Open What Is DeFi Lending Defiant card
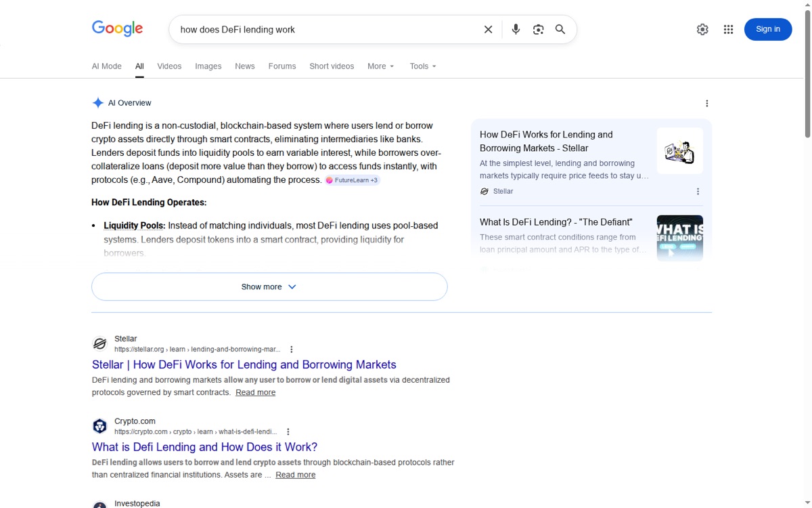 (x=556, y=222)
